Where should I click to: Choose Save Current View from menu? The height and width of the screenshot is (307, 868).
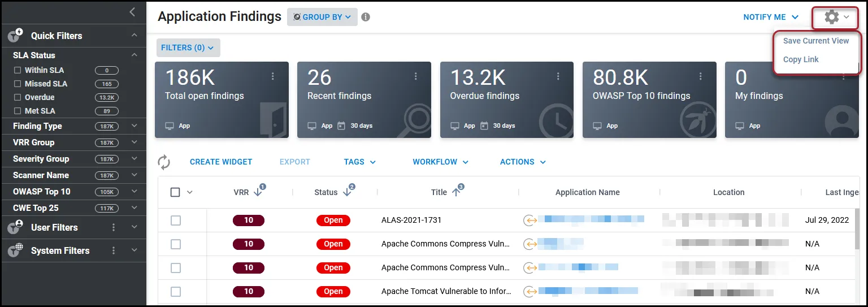[x=816, y=41]
